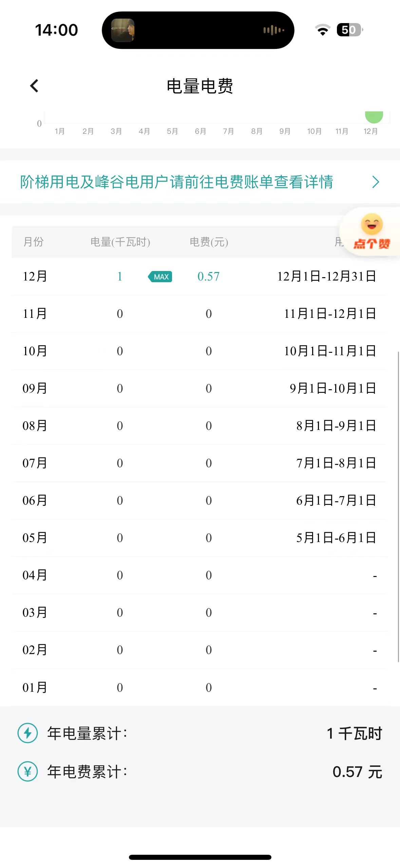This screenshot has width=400, height=868.
Task: Tap the home indicator bar at bottom
Action: (x=200, y=857)
